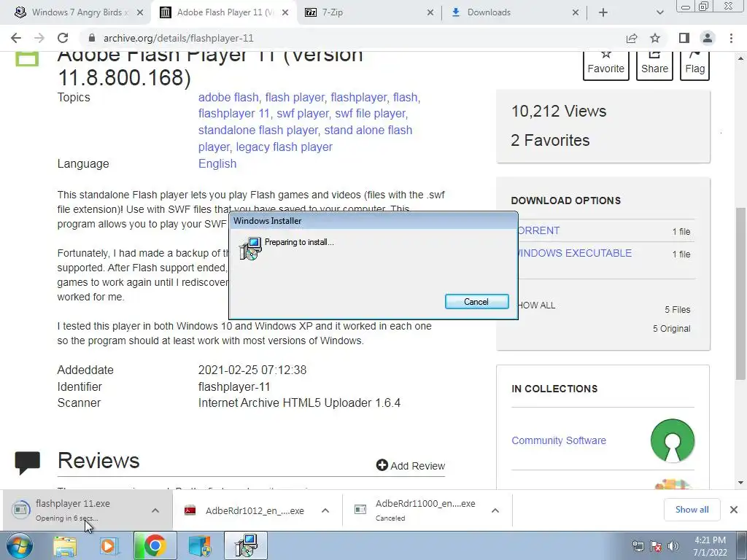
Task: Click the share page icon in address bar
Action: [632, 38]
